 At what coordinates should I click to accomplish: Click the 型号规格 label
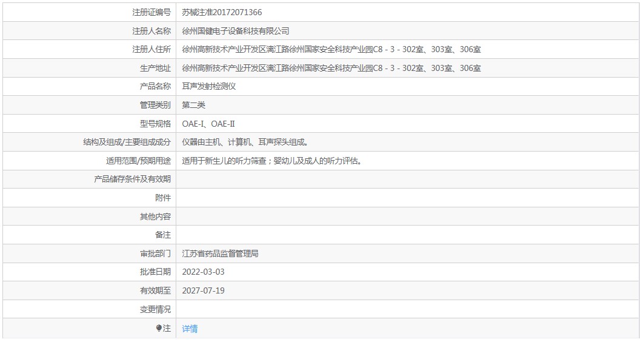pyautogui.click(x=155, y=124)
